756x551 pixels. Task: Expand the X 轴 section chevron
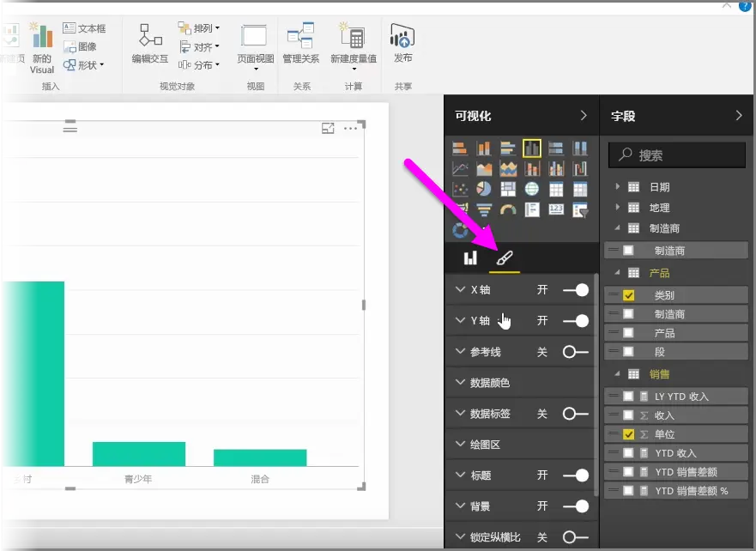[461, 289]
